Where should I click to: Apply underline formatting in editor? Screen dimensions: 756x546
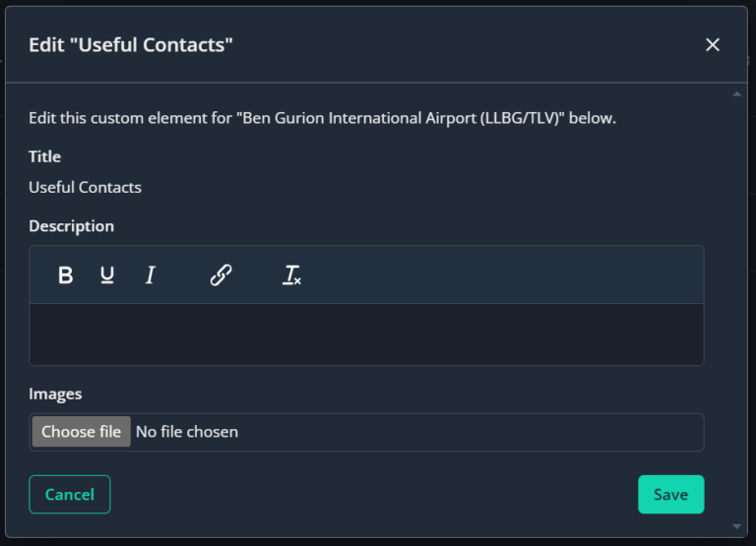point(107,275)
